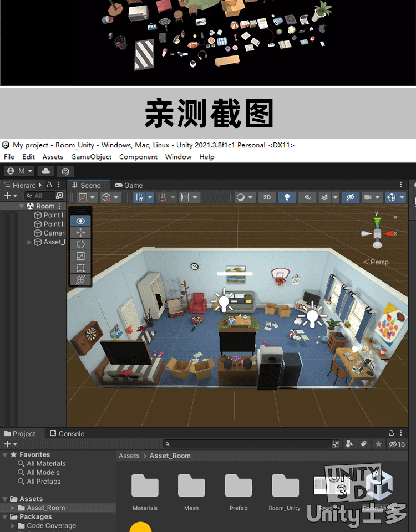The width and height of the screenshot is (416, 532).
Task: Switch to the Console tab
Action: [67, 433]
